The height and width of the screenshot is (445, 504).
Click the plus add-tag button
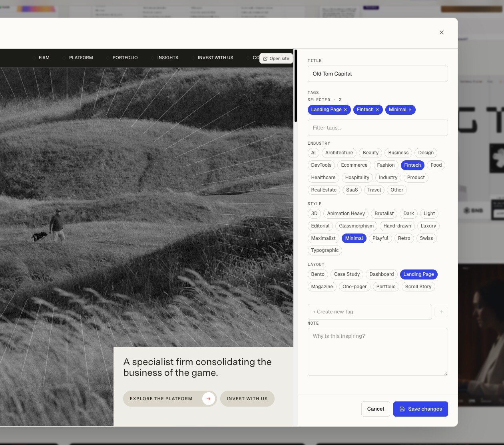point(441,312)
